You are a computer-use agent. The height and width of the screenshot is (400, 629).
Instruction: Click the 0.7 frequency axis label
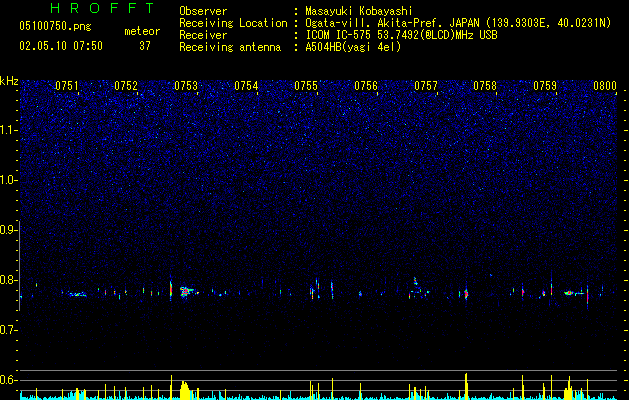pyautogui.click(x=8, y=330)
